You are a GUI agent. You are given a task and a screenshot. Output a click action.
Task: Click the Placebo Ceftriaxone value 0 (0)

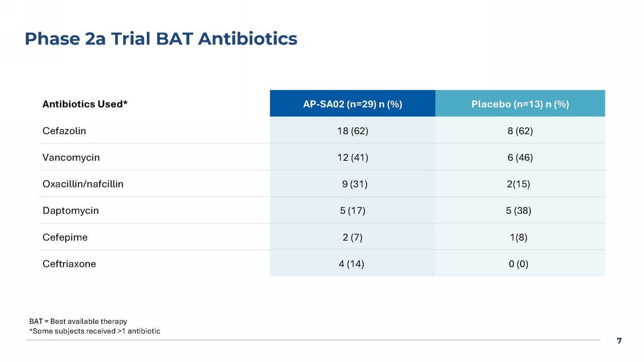[x=519, y=264]
